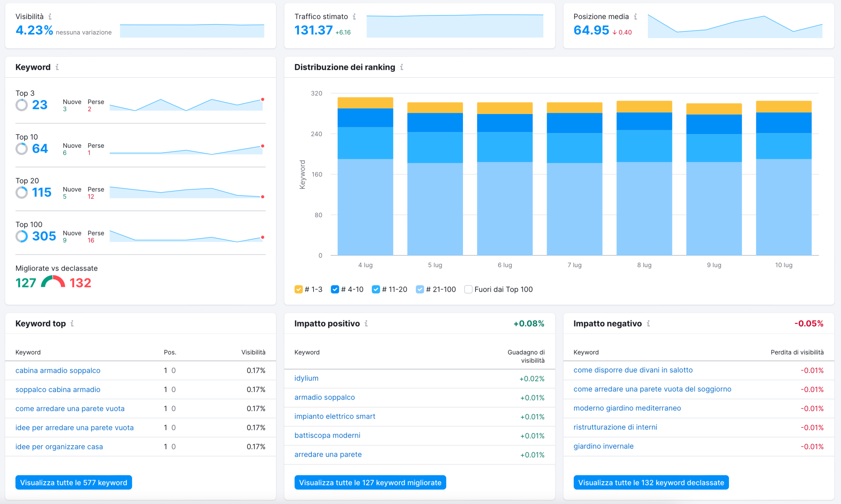Click info icon next to Keyword top
Image resolution: width=841 pixels, height=504 pixels.
click(x=72, y=323)
